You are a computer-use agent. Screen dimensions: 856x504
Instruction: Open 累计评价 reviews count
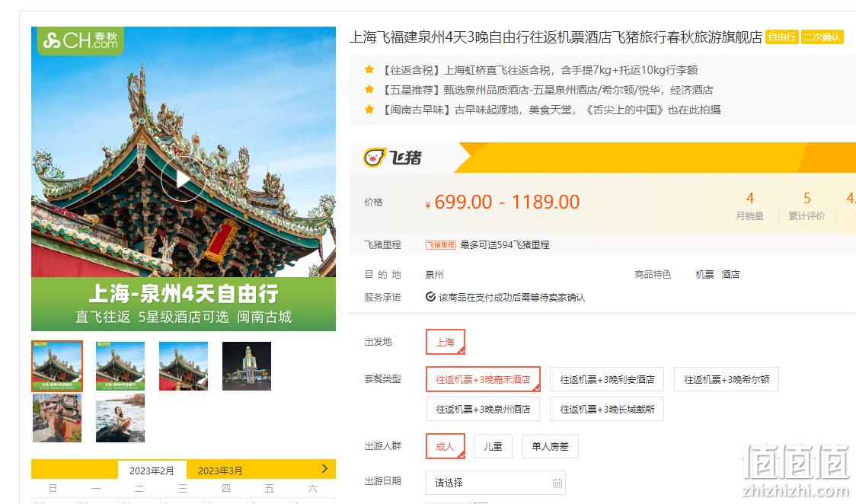click(806, 206)
